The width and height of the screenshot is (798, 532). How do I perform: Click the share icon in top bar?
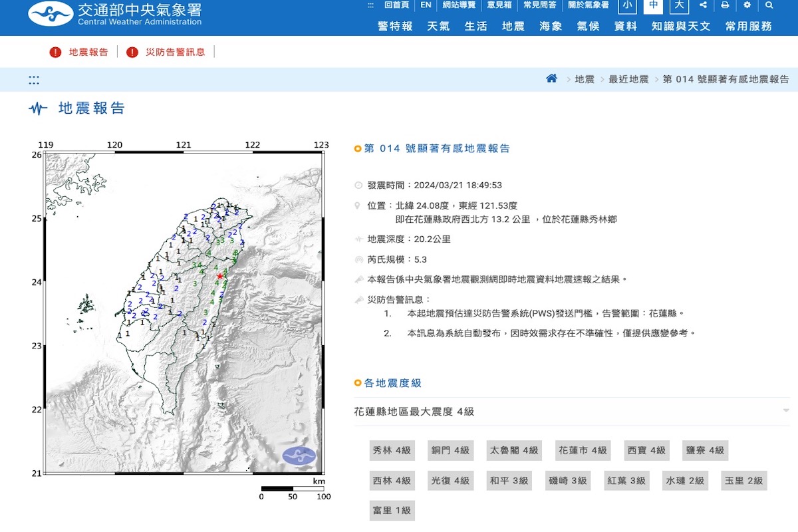point(703,5)
